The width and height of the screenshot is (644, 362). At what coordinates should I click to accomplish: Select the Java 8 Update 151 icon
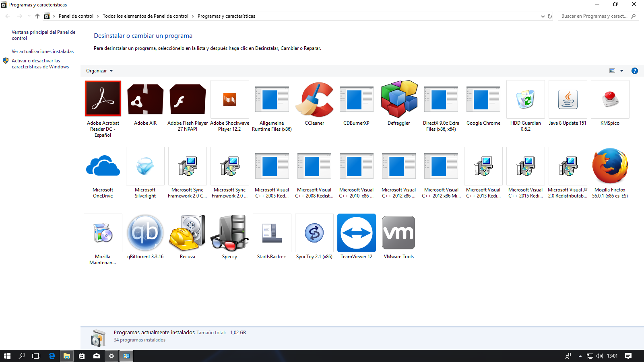coord(568,99)
